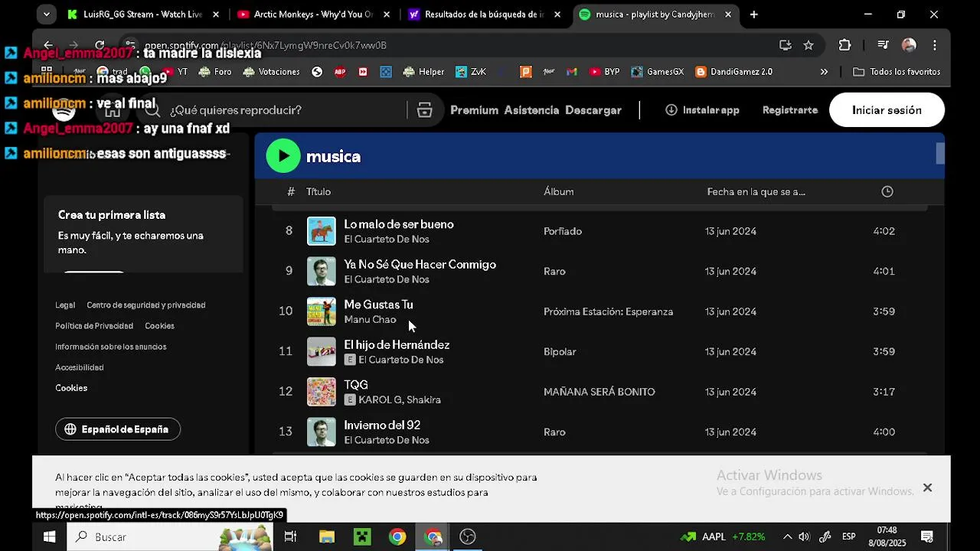Open the Descargar link
This screenshot has height=551, width=980.
click(593, 110)
